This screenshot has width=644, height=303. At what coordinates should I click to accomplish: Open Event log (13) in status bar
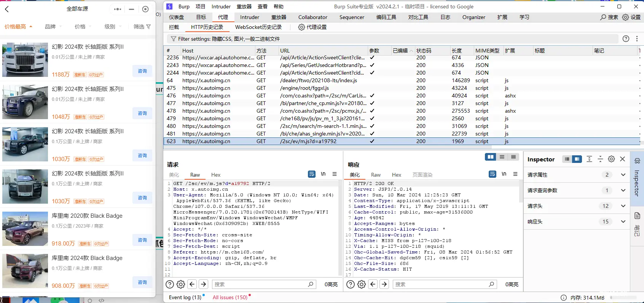(x=185, y=297)
